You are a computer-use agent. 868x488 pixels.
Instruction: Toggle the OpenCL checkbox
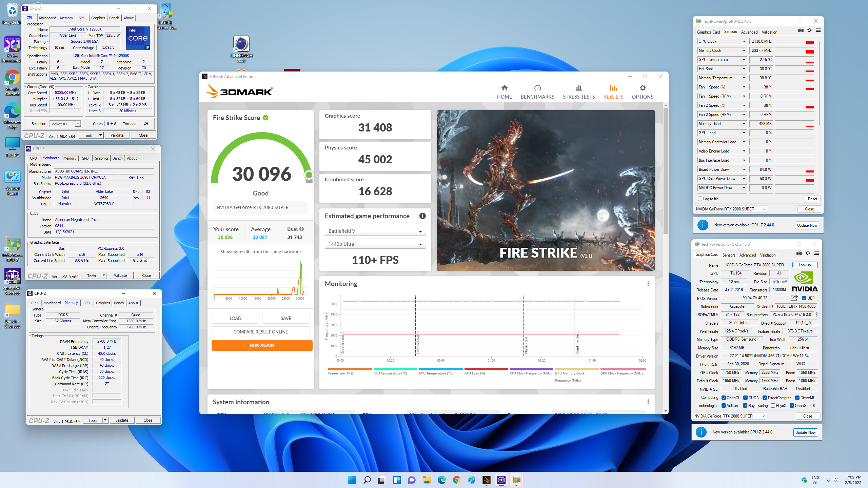tap(724, 398)
